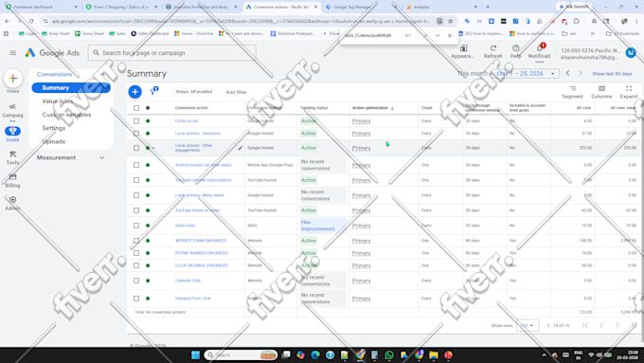Open Tools in the left sidebar
Image resolution: width=644 pixels, height=363 pixels.
[12, 154]
